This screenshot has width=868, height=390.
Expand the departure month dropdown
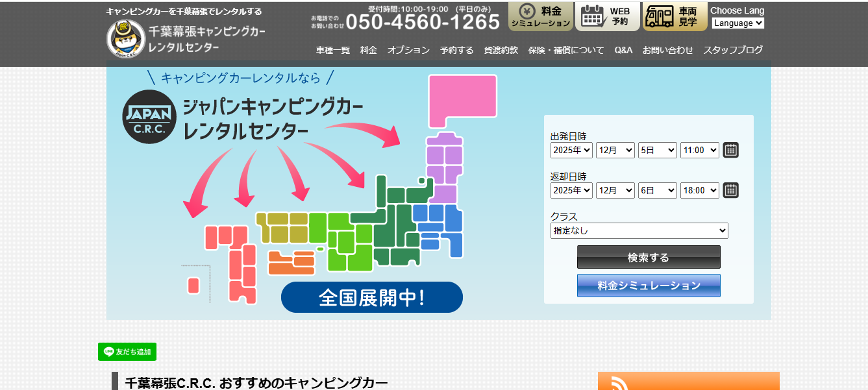point(615,150)
